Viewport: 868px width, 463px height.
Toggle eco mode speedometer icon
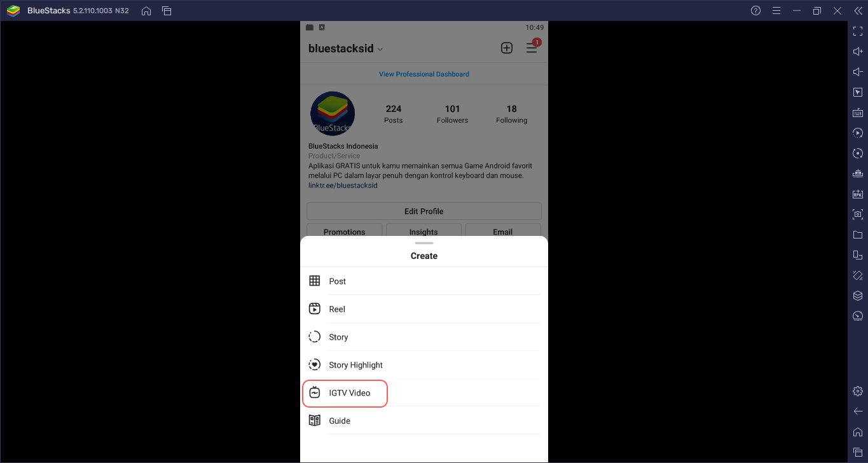click(x=858, y=316)
